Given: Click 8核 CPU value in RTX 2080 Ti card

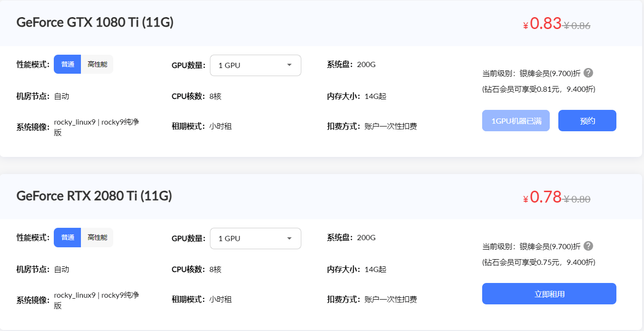Looking at the screenshot, I should 216,269.
